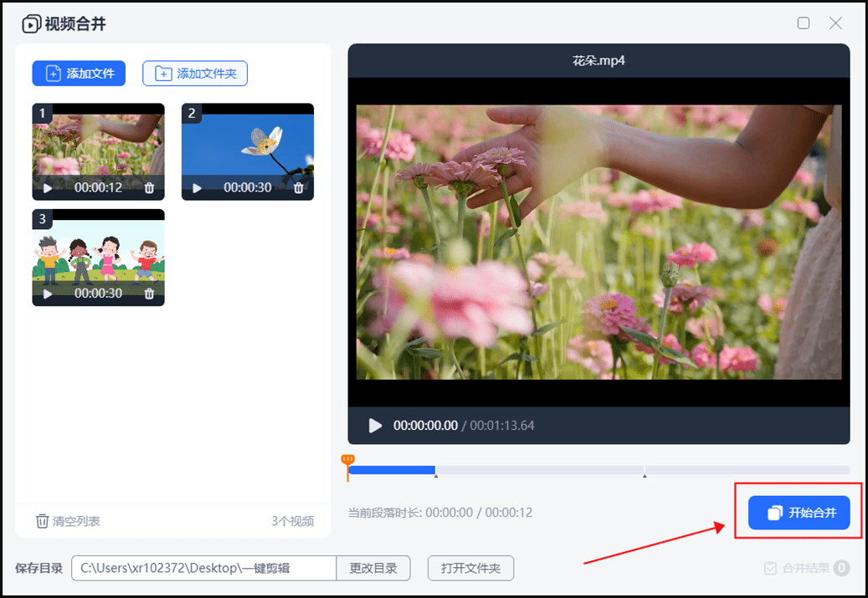
Task: Click the 视频合并 app logo icon
Action: pos(31,23)
